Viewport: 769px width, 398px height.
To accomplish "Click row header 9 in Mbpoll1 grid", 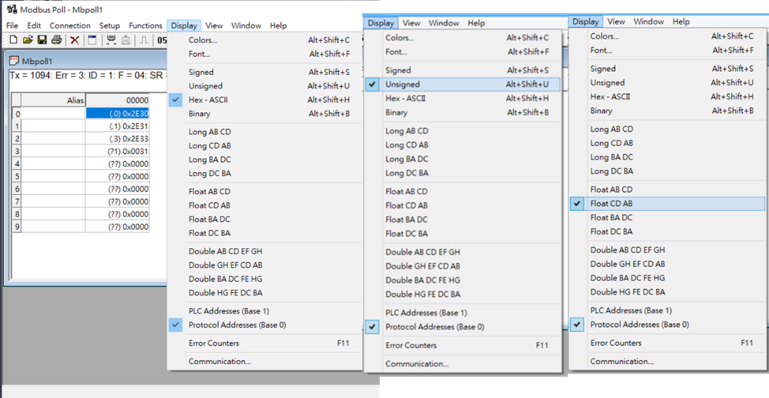I will [x=17, y=226].
